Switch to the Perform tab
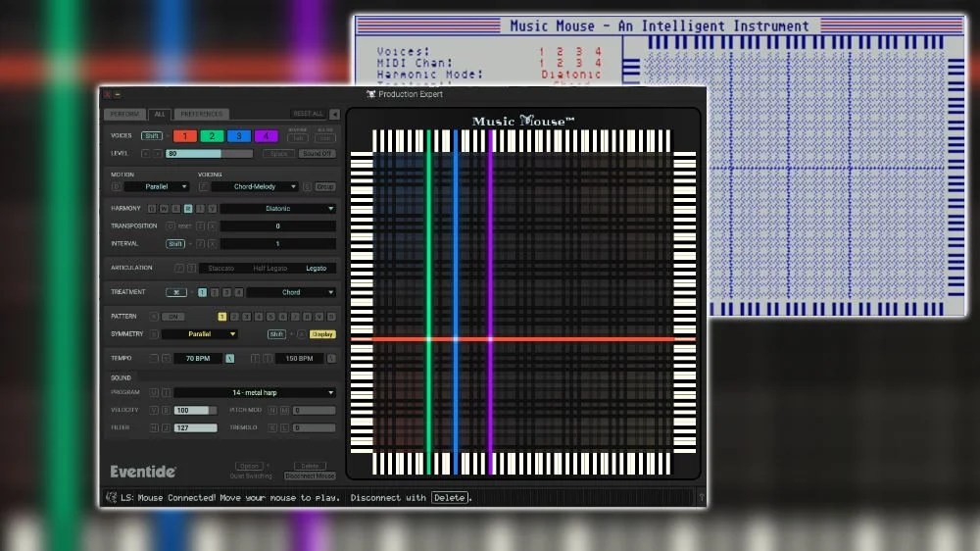The image size is (980, 551). 126,114
